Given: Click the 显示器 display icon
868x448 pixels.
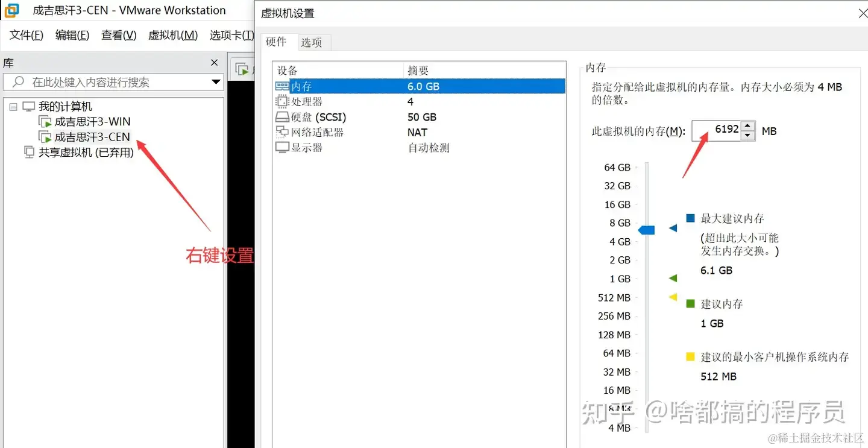Looking at the screenshot, I should pyautogui.click(x=282, y=148).
